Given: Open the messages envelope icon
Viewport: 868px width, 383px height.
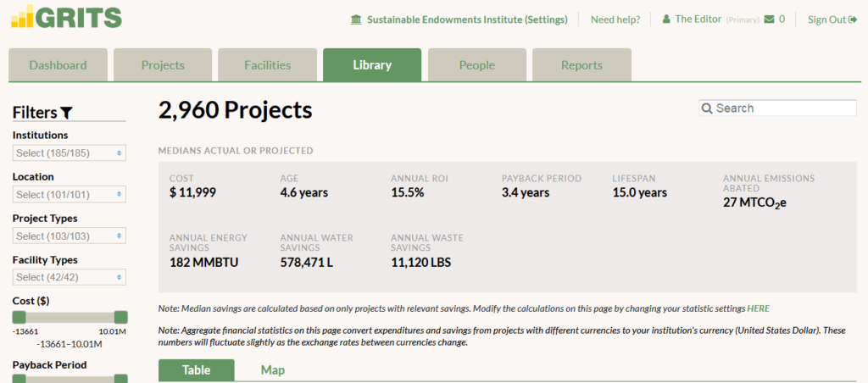Looking at the screenshot, I should coord(769,19).
